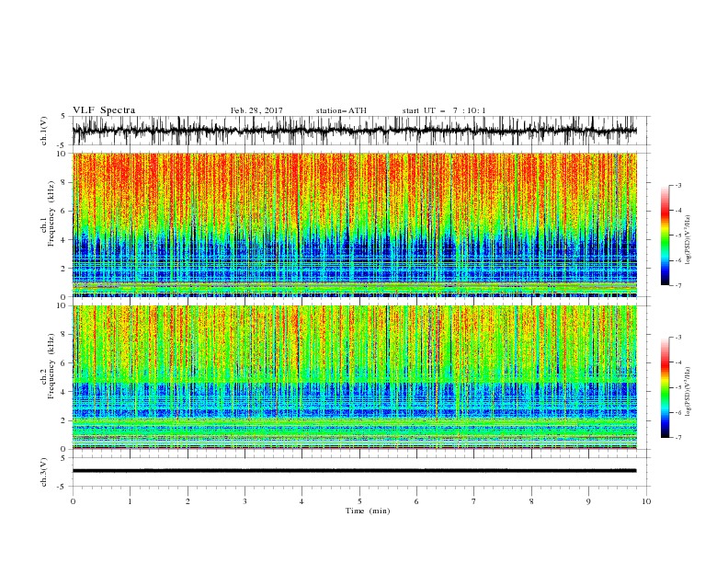Click the ch.1 colorbar 'log(PSD)(V²/Hz)' label
Viewport: 728px width, 563px height.
688,240
